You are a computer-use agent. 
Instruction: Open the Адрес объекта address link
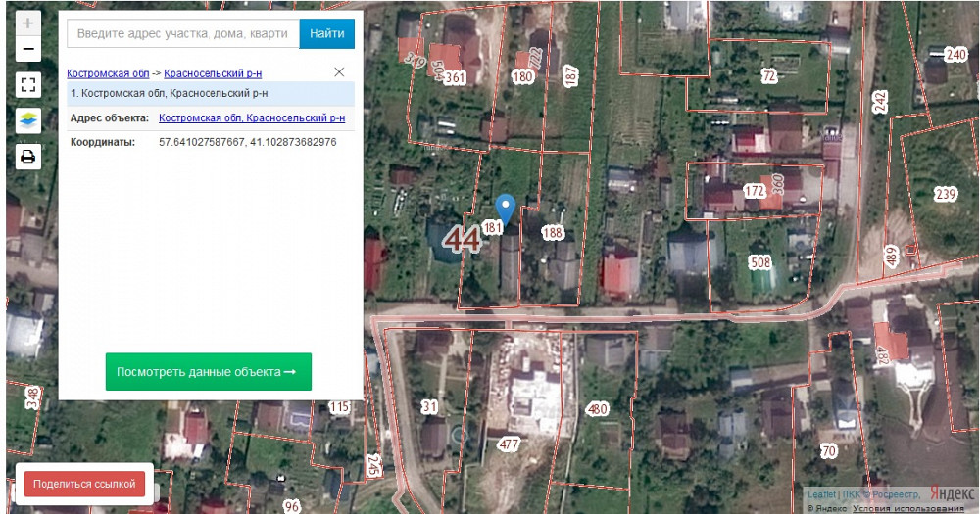click(252, 117)
